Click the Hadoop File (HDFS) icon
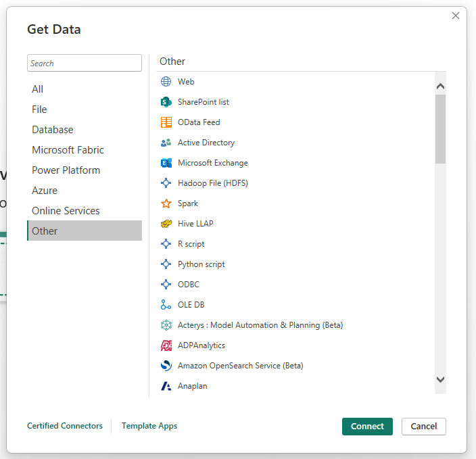476x459 pixels. (166, 183)
